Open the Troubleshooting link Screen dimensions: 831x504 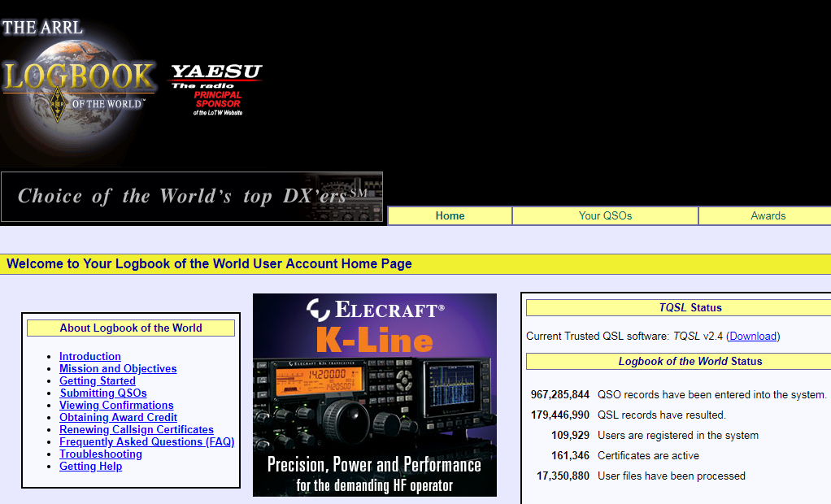tap(101, 454)
